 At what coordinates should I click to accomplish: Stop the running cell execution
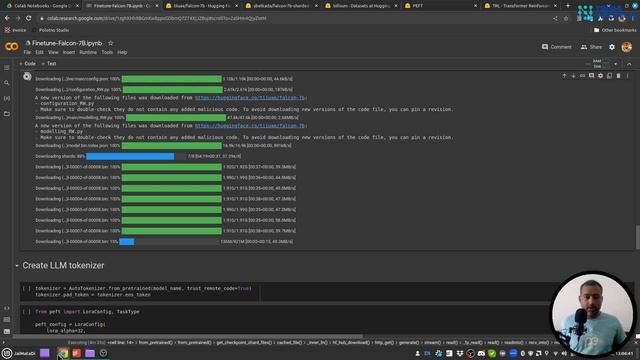tap(27, 76)
